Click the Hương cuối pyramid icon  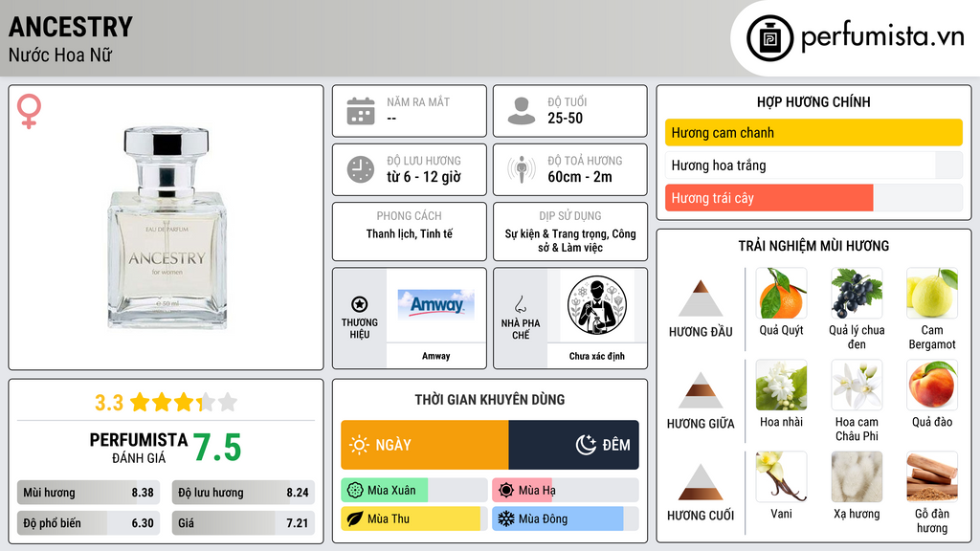tap(700, 482)
